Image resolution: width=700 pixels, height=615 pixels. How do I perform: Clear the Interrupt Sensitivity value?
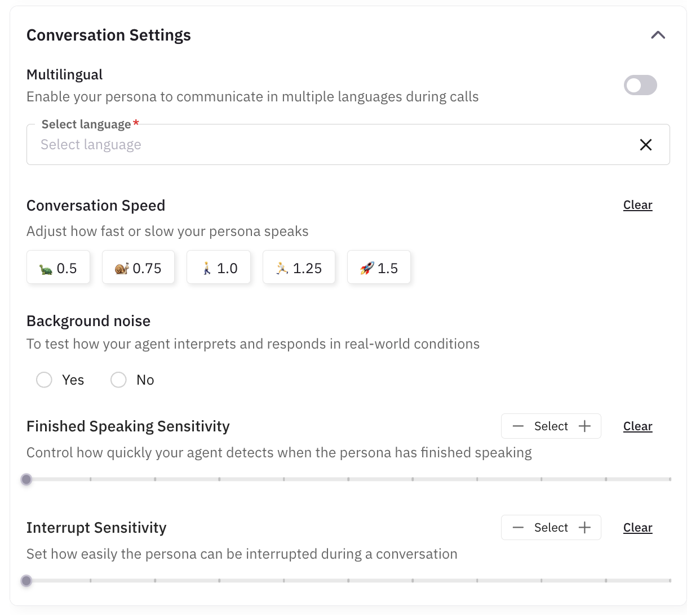(x=637, y=527)
